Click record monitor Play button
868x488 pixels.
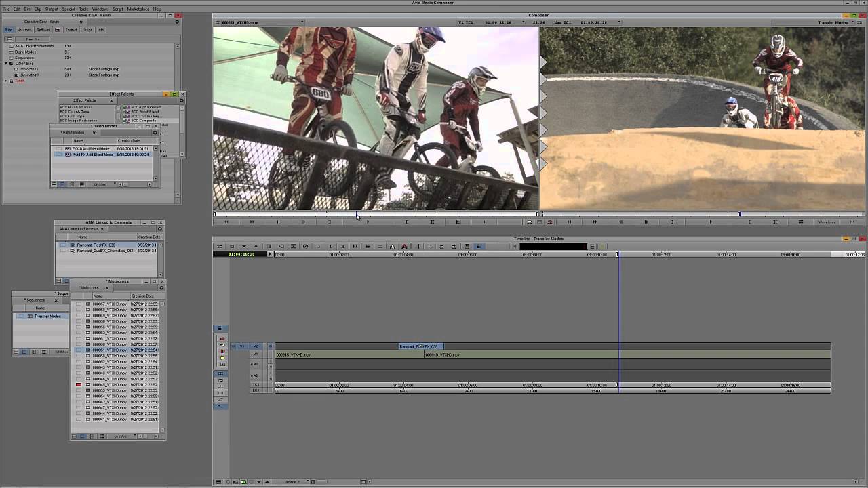click(711, 222)
